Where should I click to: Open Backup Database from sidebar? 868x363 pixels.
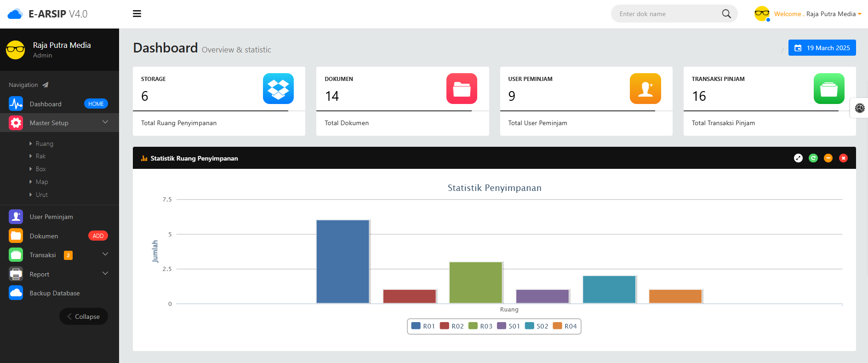click(54, 293)
